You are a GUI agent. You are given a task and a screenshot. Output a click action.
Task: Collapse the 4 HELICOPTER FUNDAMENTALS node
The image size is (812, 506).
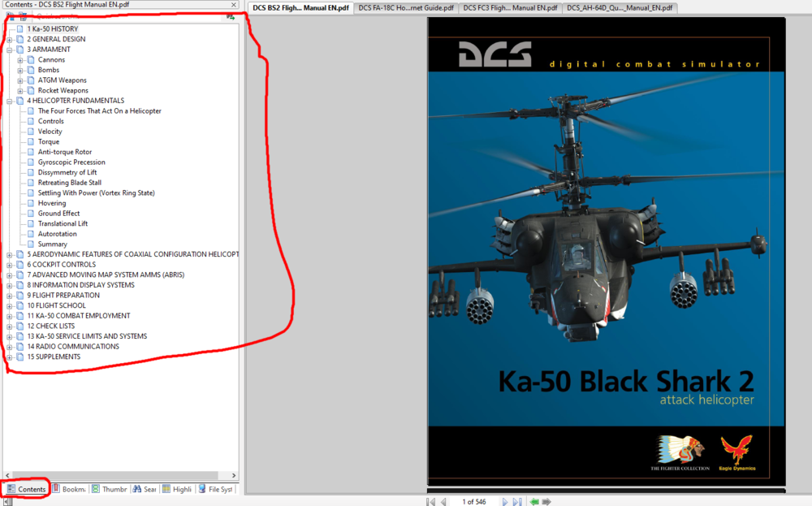coord(9,101)
